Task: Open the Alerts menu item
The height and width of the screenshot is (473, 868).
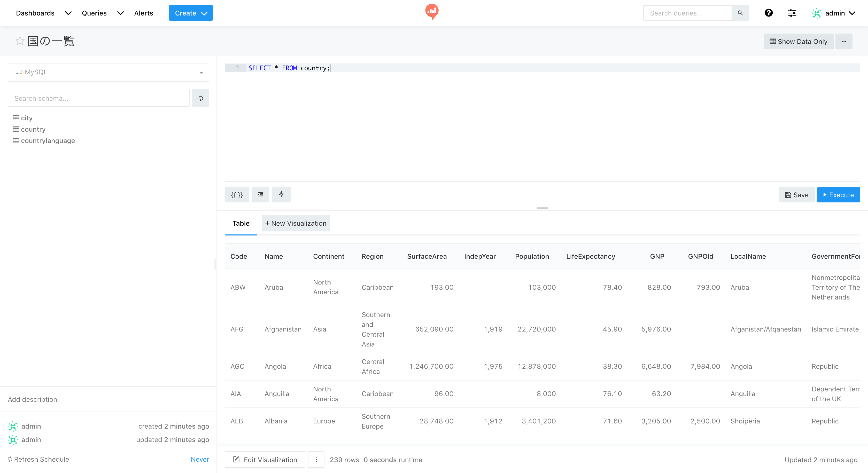Action: pyautogui.click(x=144, y=13)
